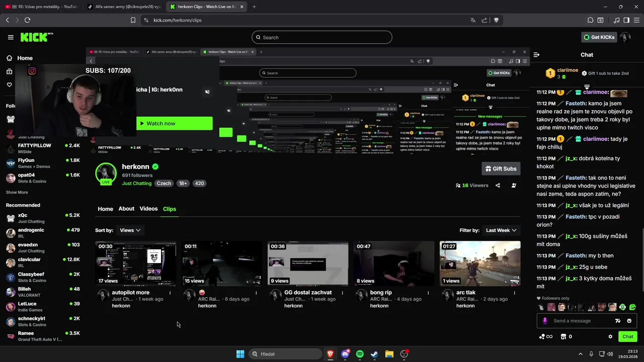644x362 pixels.
Task: Open the options menu of the 15 views clip
Action: pos(256,293)
